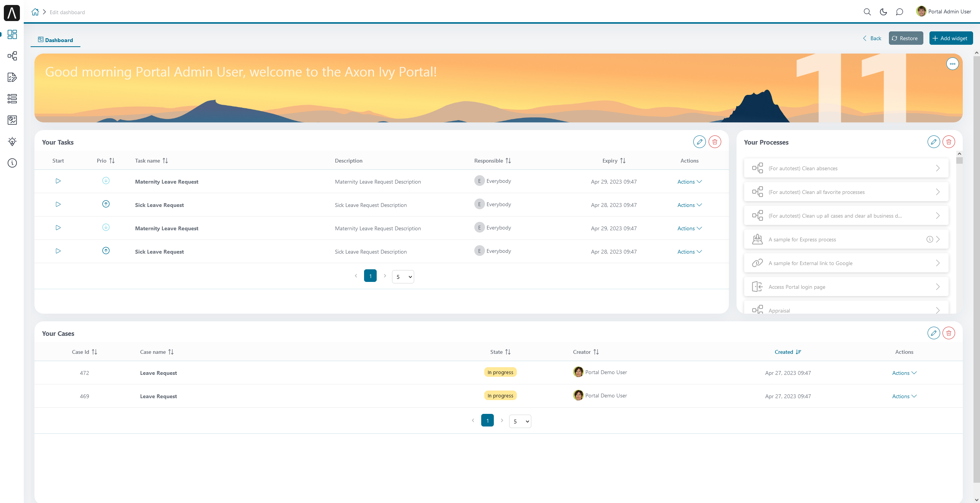Edit the Your Processes widget
This screenshot has height=503, width=980.
click(934, 142)
